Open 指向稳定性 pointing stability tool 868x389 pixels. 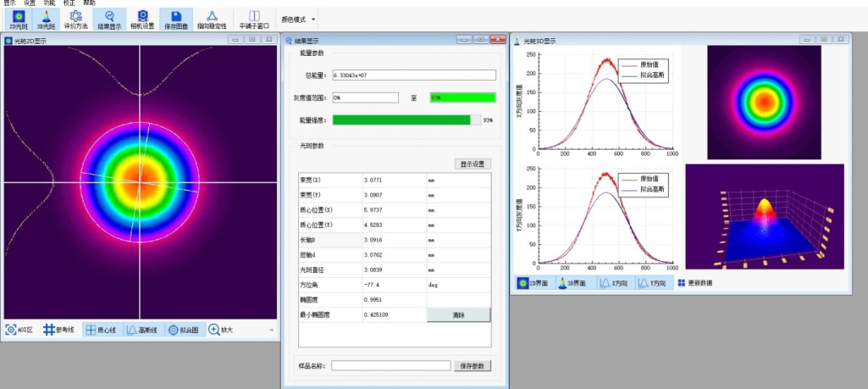tap(212, 19)
